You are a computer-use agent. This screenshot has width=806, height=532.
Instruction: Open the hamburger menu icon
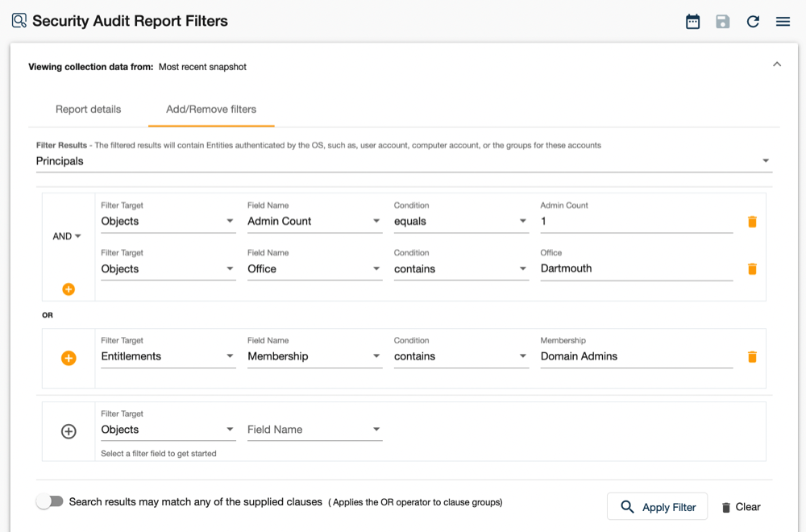783,22
